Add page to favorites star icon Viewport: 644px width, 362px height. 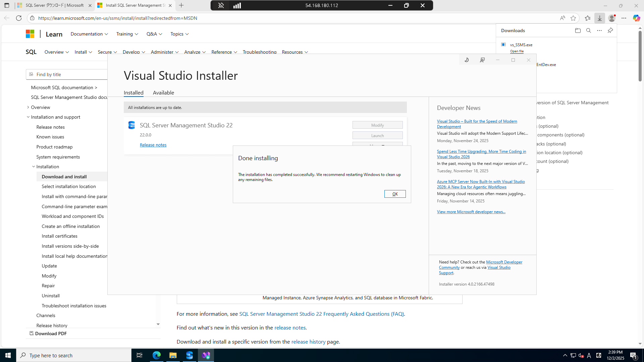573,18
